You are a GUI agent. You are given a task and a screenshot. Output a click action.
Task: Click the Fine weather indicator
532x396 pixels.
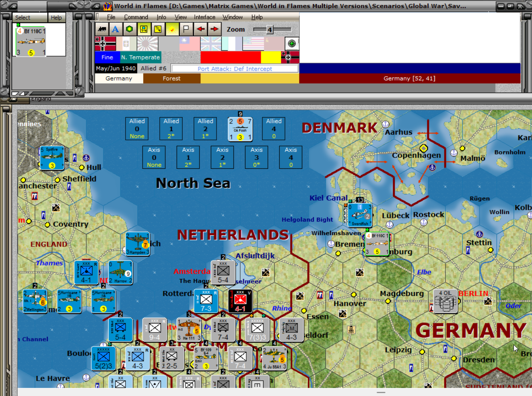click(x=107, y=57)
